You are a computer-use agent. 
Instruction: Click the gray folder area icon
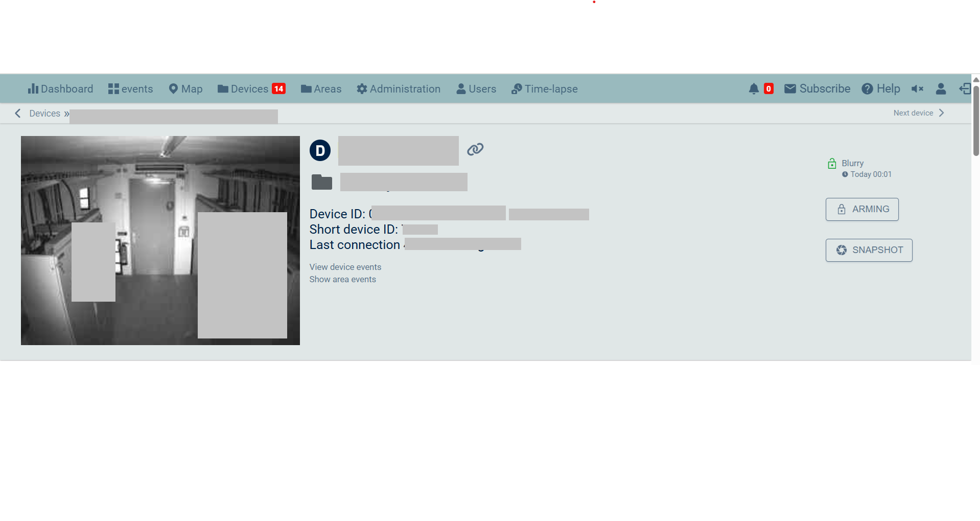322,182
